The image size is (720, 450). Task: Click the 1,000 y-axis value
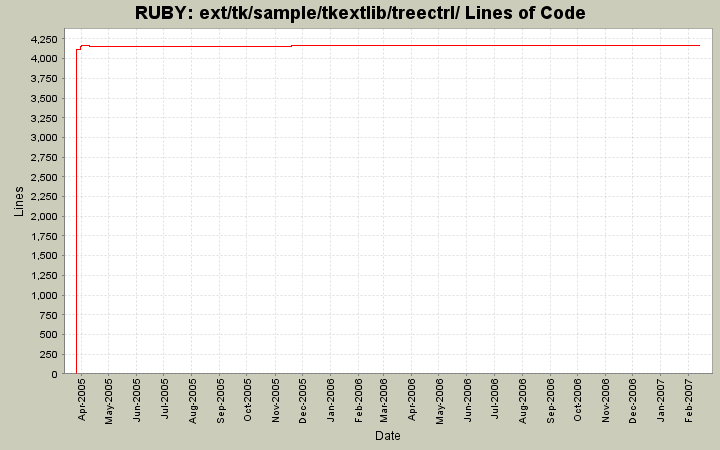(x=44, y=295)
